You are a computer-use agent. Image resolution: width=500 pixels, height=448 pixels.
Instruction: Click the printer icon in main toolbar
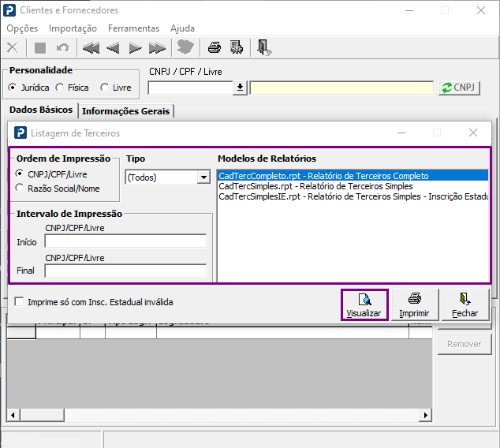pos(214,48)
